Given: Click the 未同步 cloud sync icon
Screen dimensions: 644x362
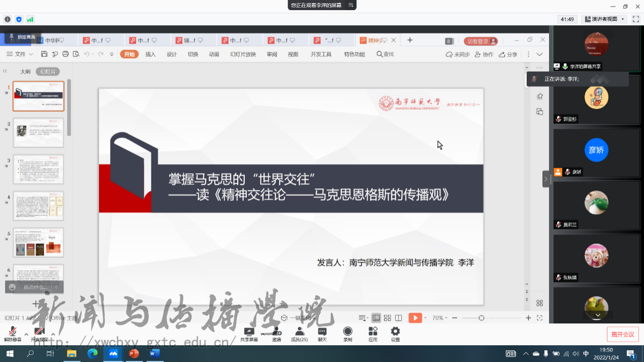Looking at the screenshot, I should 458,54.
